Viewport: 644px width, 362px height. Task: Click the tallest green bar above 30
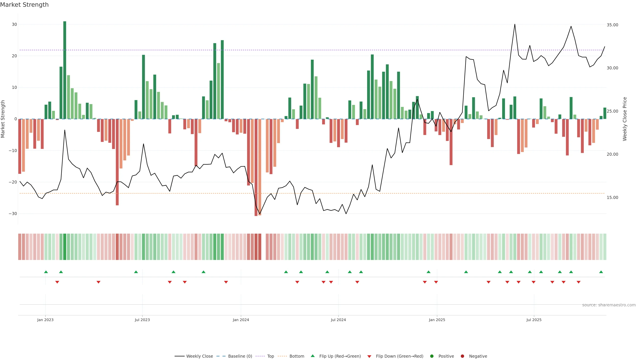pyautogui.click(x=65, y=70)
